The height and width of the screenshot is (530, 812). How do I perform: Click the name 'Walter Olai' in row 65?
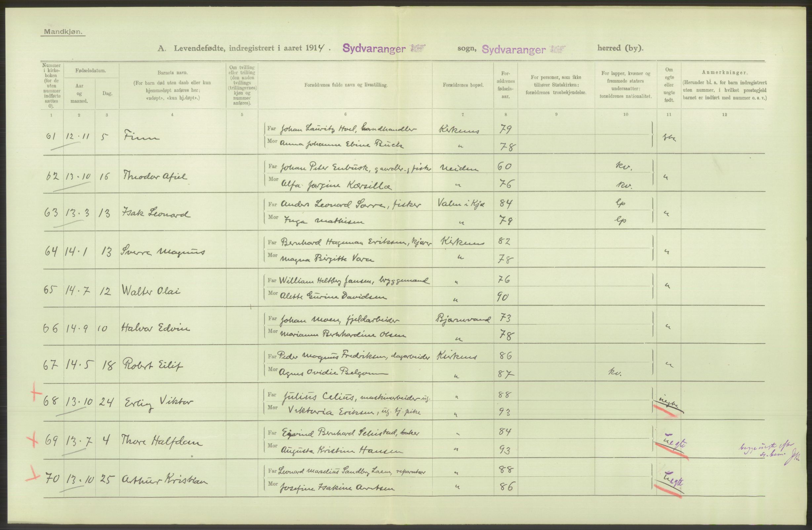[x=150, y=290]
